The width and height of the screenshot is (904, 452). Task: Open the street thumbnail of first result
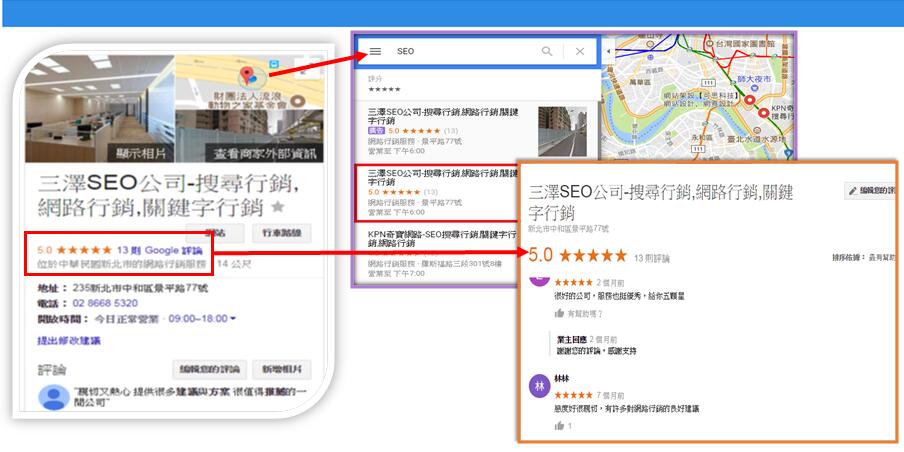(x=562, y=131)
